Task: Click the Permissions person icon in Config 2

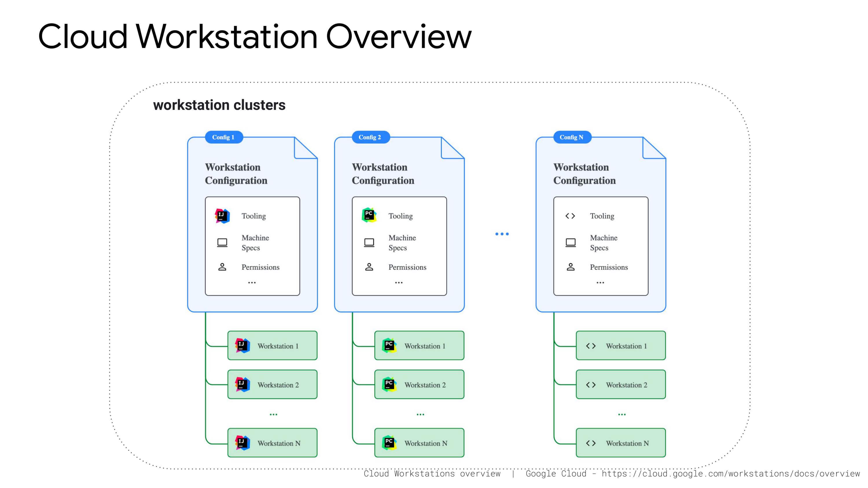Action: pos(369,267)
